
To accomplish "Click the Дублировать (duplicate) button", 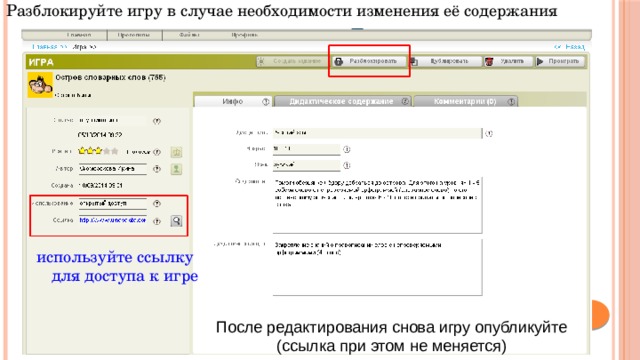I will [445, 61].
